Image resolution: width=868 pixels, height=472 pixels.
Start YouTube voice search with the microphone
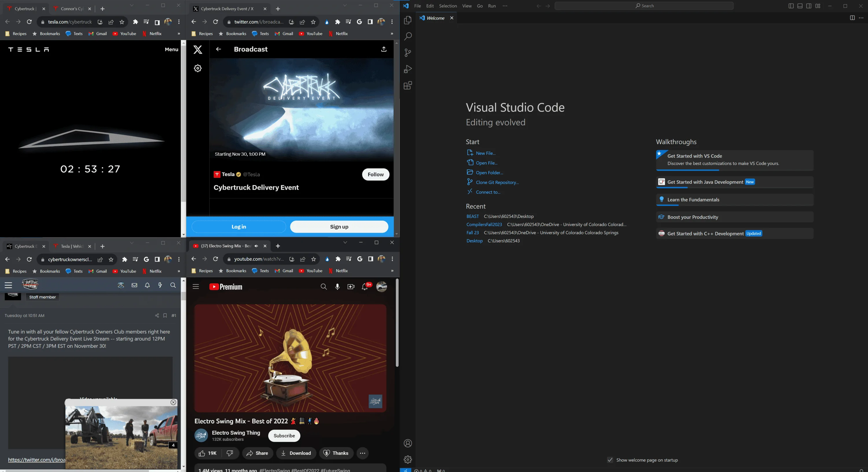[337, 287]
